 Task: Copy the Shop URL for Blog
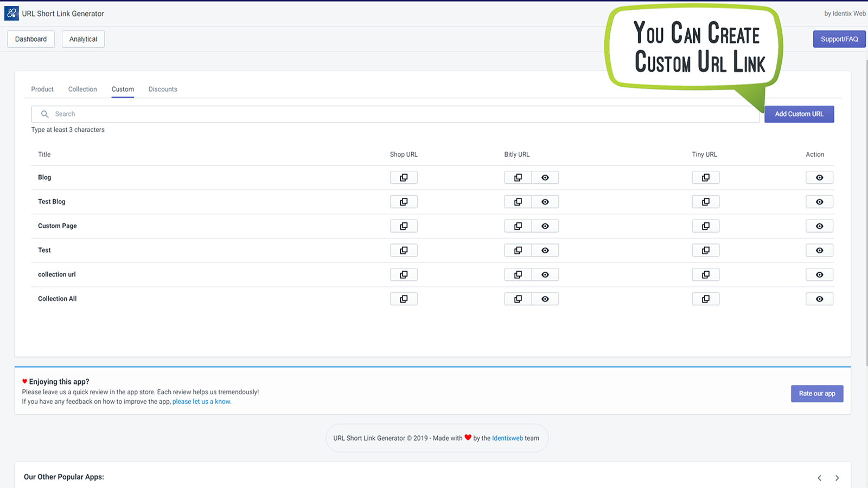coord(404,177)
